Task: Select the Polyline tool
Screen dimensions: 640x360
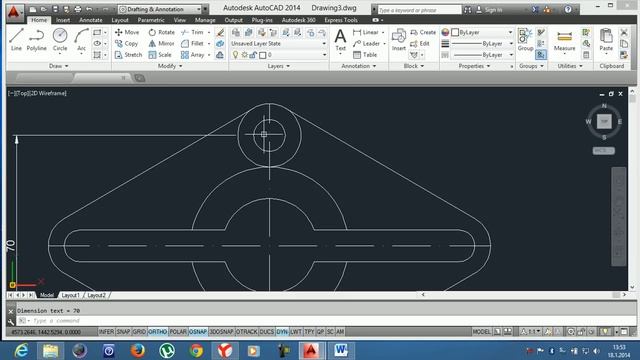Action: (36, 40)
